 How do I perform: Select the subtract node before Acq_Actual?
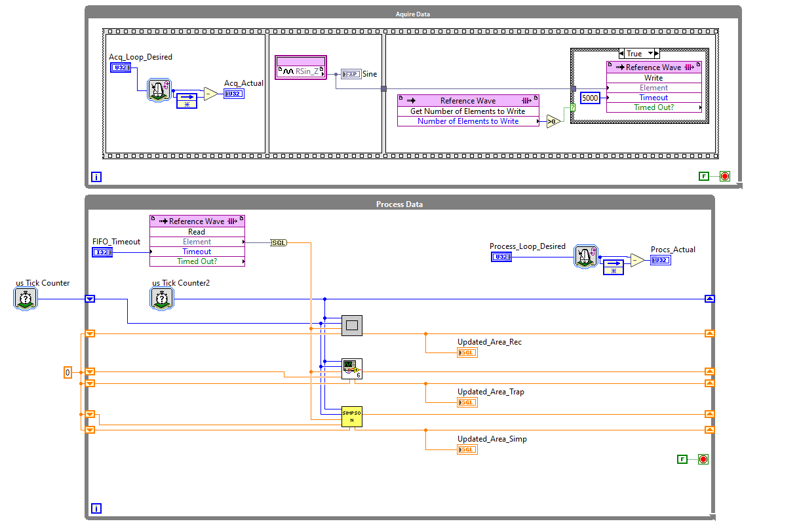(x=210, y=94)
